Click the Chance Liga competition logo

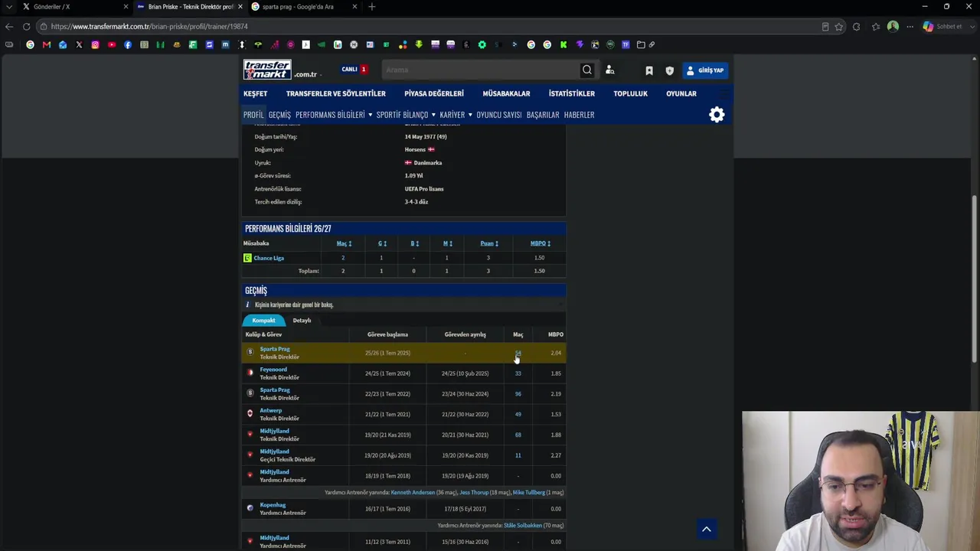coord(247,258)
